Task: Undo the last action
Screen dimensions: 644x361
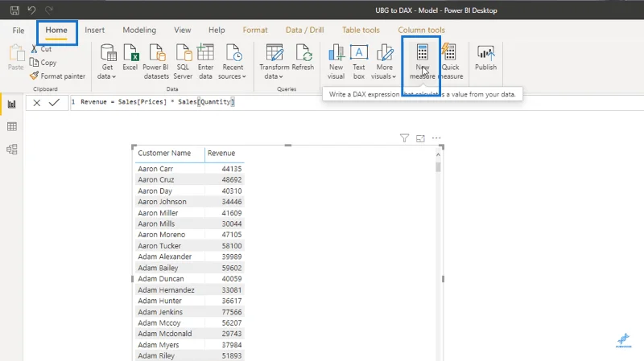Action: [31, 10]
